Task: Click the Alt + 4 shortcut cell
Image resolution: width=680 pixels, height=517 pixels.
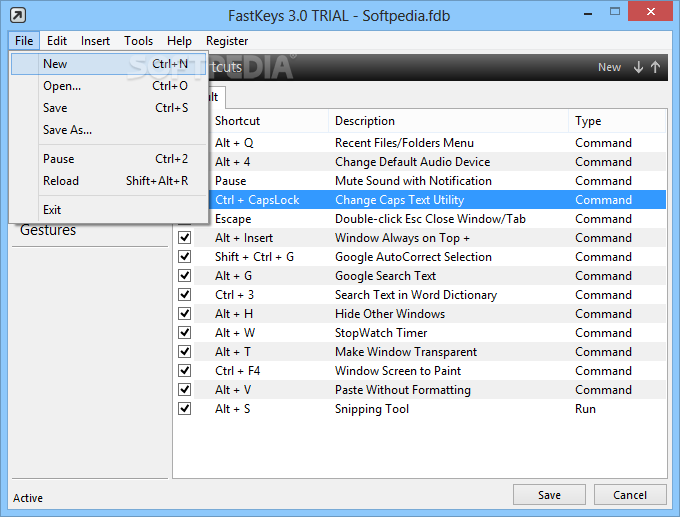Action: point(232,162)
